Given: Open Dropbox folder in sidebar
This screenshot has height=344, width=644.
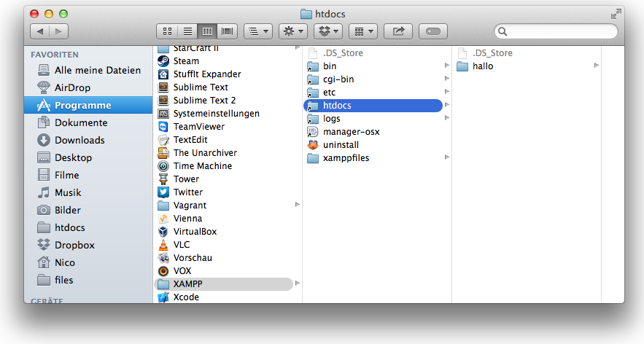Looking at the screenshot, I should [74, 245].
